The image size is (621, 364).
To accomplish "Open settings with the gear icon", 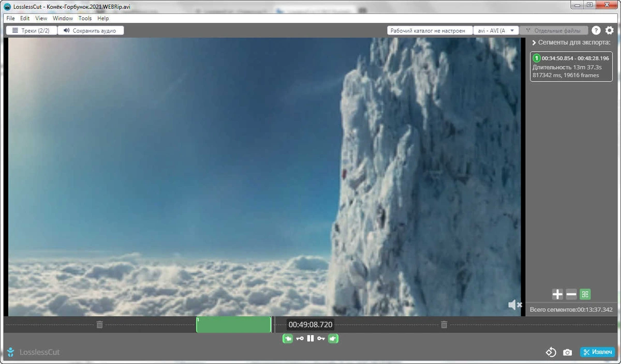I will tap(610, 31).
